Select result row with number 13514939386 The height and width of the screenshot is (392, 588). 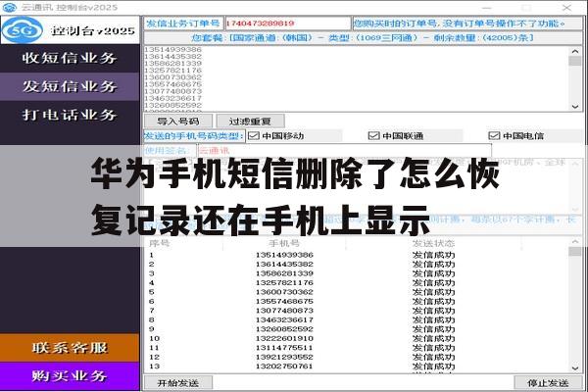point(357,255)
